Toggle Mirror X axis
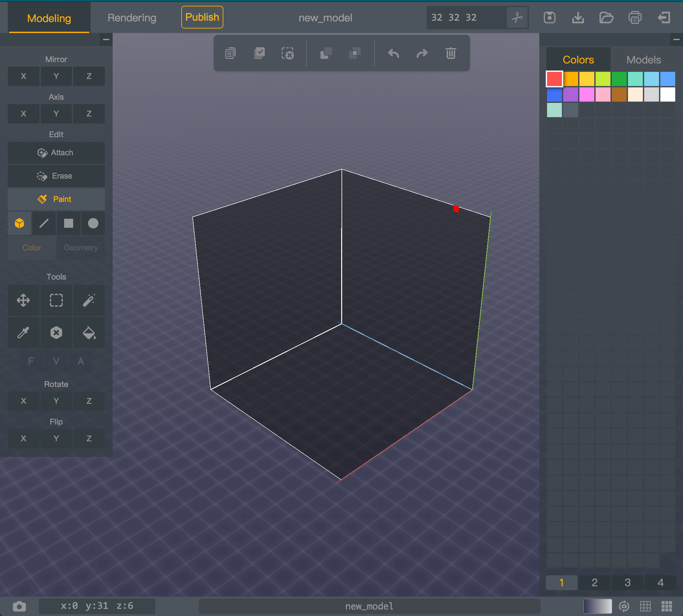Viewport: 683px width, 616px height. click(23, 76)
